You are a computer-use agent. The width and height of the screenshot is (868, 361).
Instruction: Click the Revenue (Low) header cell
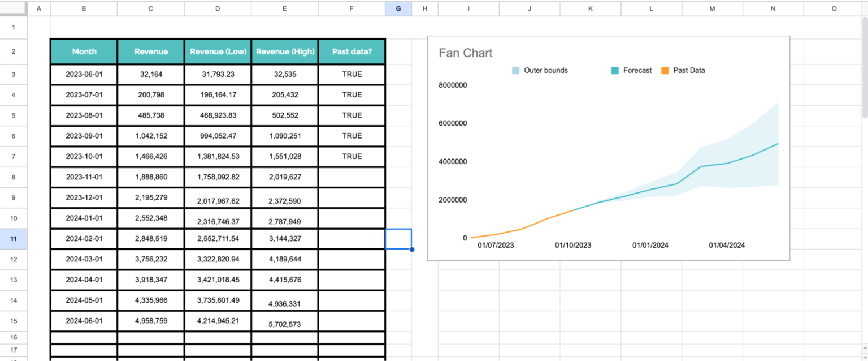[x=218, y=51]
